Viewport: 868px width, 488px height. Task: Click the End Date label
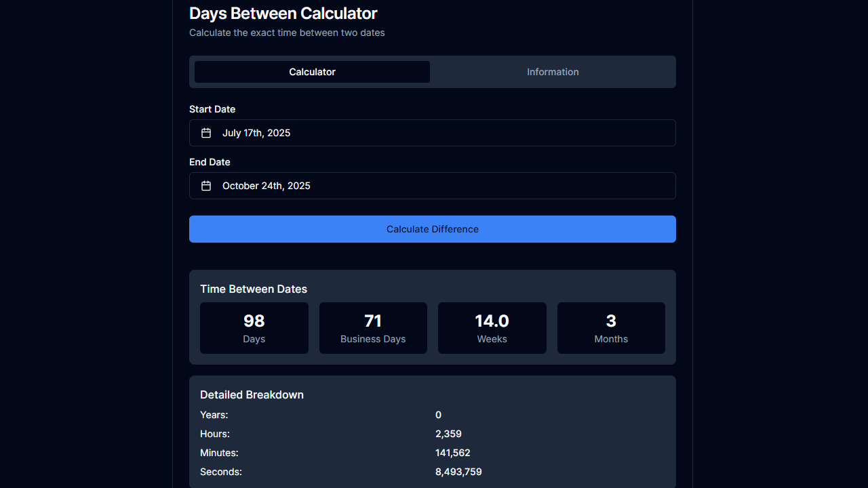point(210,162)
